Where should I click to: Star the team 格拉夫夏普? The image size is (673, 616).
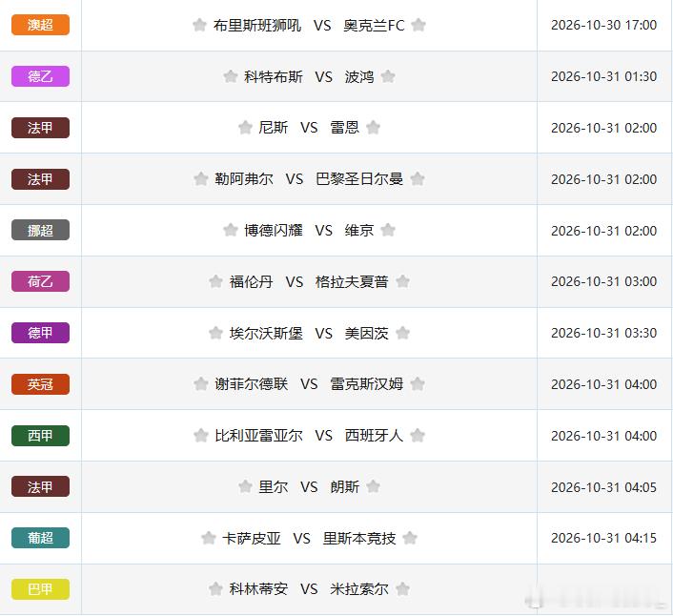click(x=402, y=281)
